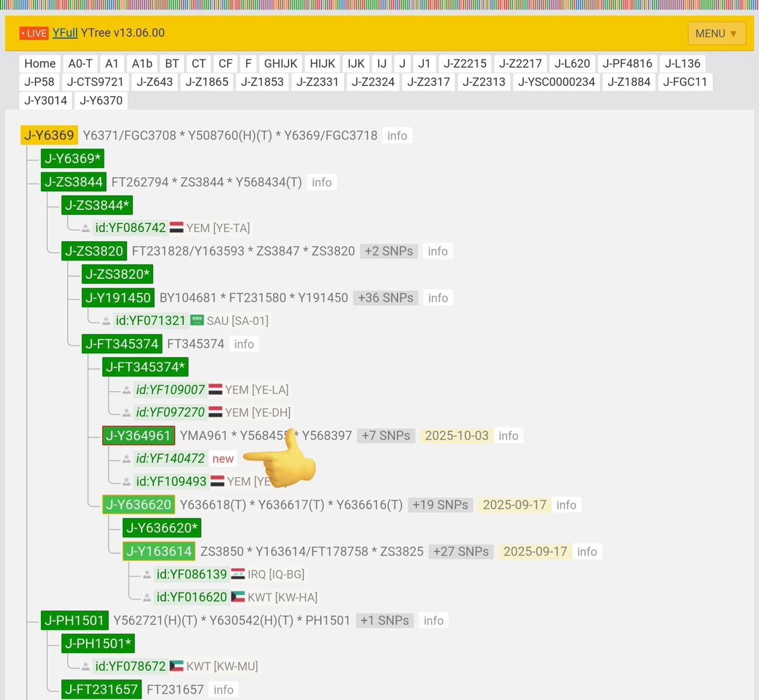Open sample id:YF097270

tap(171, 413)
